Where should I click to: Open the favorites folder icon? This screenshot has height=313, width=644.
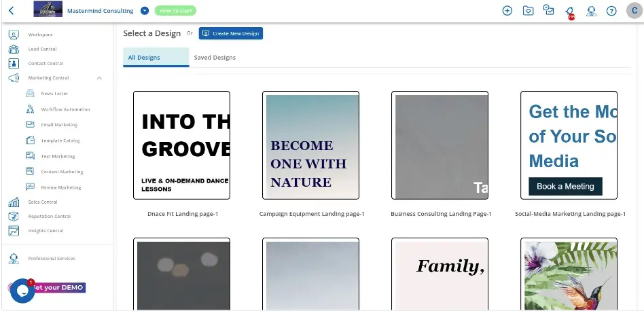tap(529, 11)
